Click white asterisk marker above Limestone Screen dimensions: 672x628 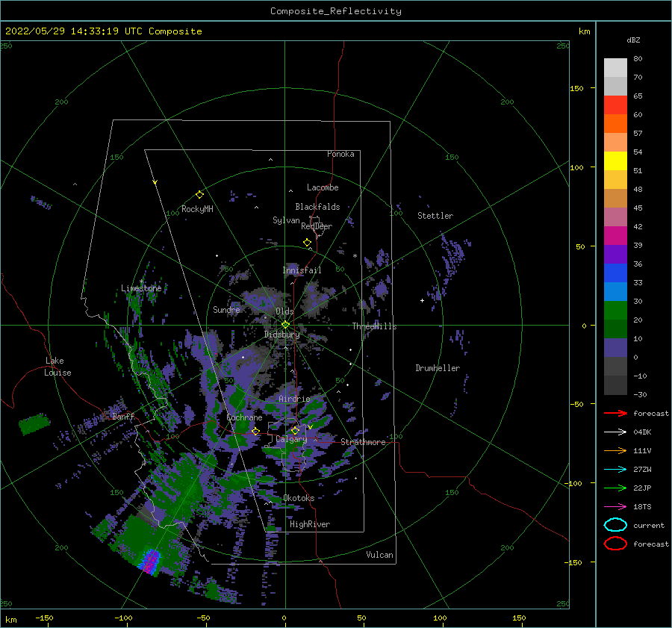141,282
